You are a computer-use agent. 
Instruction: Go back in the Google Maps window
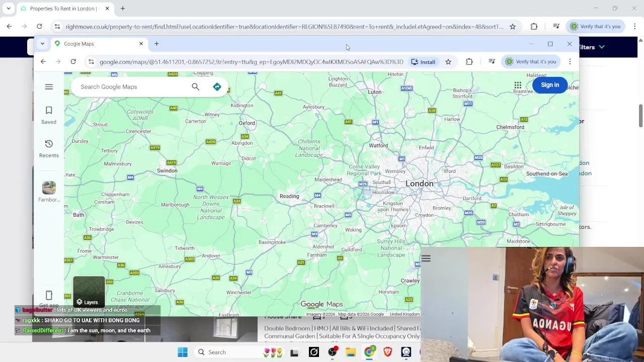[x=43, y=62]
